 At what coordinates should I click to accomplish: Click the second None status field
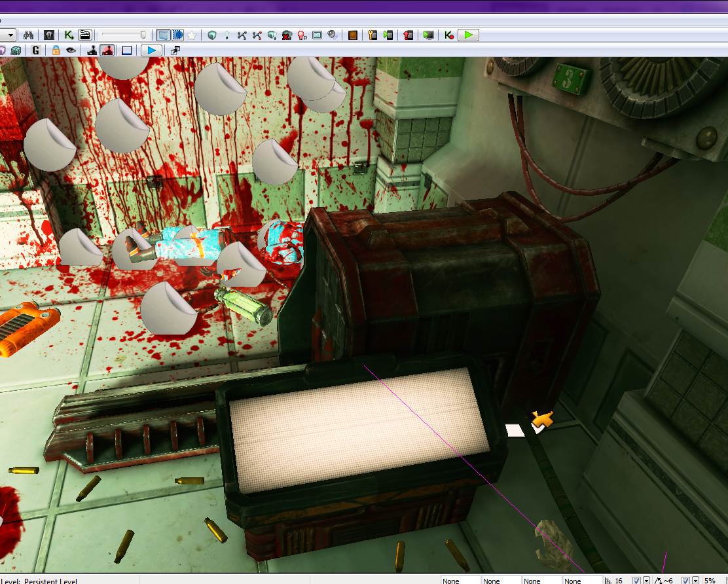tap(502, 580)
